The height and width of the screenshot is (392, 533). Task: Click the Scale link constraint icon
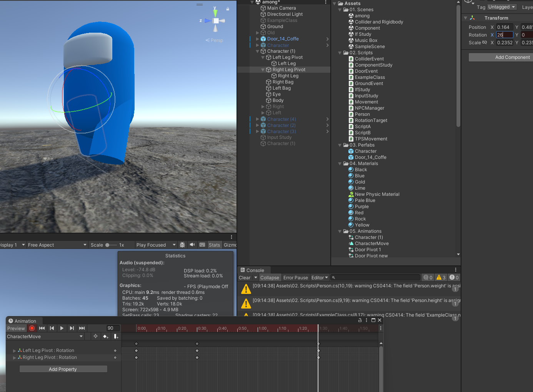point(485,42)
